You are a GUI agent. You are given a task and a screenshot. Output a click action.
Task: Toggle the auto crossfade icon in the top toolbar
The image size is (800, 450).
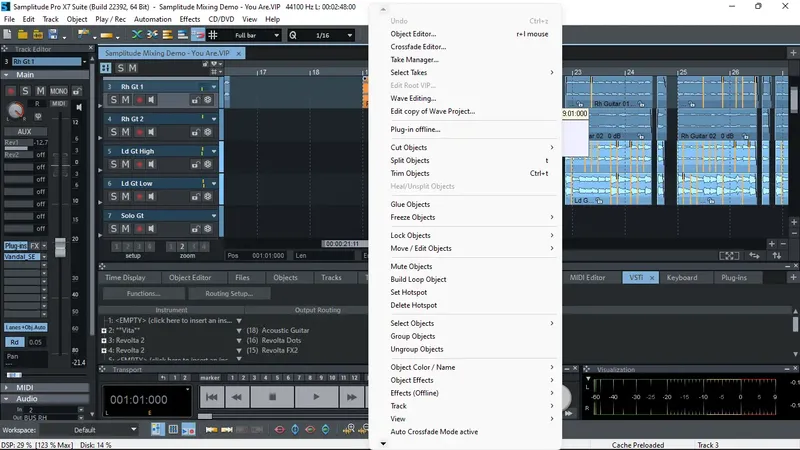point(137,35)
